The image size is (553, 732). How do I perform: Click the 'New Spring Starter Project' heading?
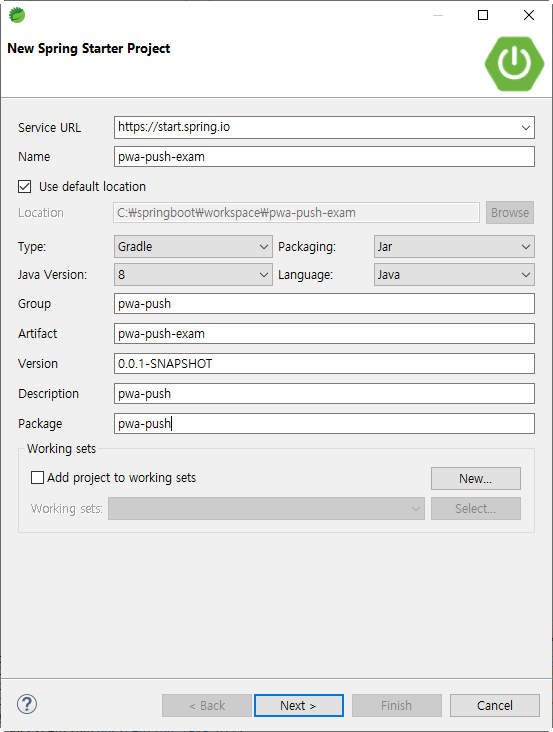[x=89, y=49]
